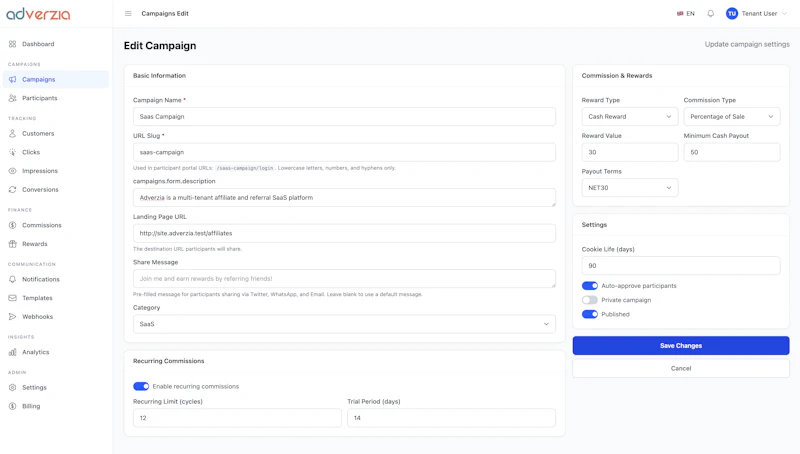
Task: Click the Rewards gift icon
Action: [x=13, y=244]
